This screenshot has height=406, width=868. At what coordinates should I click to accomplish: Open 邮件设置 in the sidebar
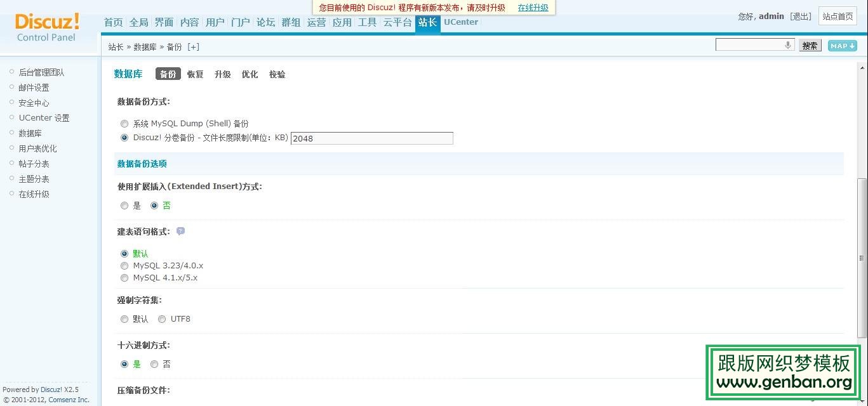(x=34, y=88)
